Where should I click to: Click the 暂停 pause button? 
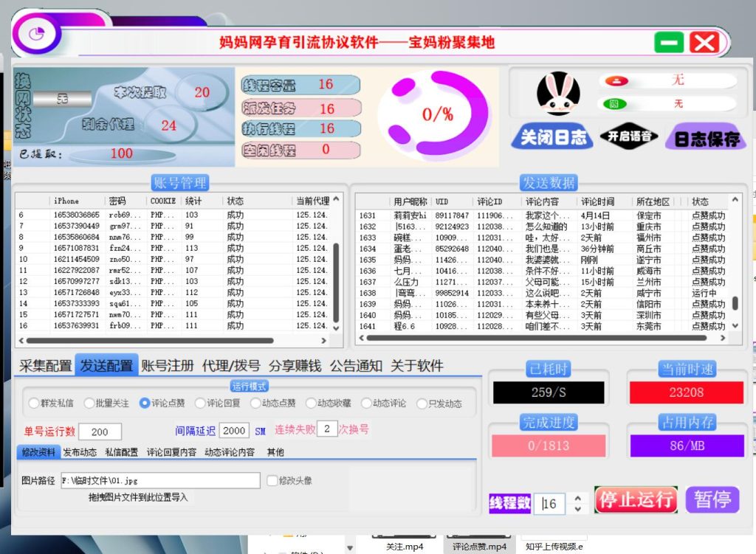pyautogui.click(x=712, y=499)
